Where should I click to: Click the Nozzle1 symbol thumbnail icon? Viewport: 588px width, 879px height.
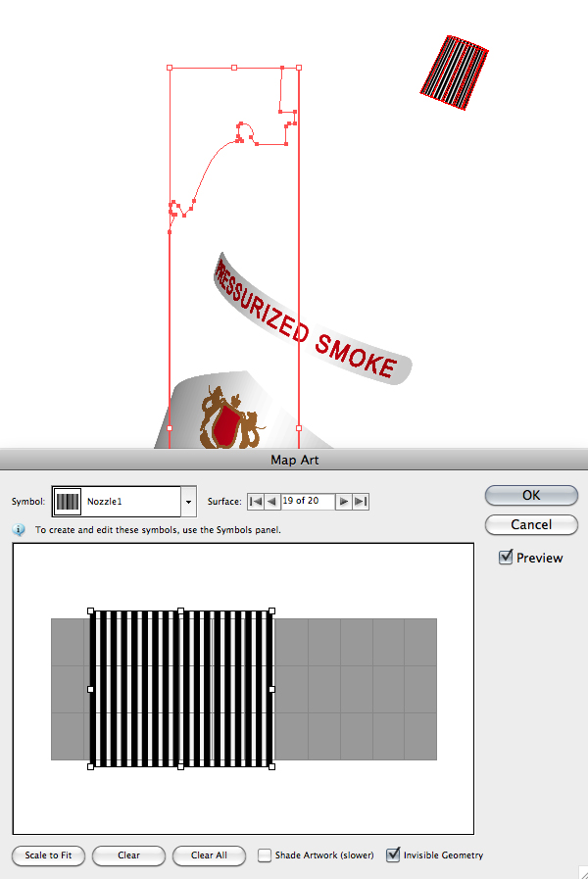click(68, 501)
